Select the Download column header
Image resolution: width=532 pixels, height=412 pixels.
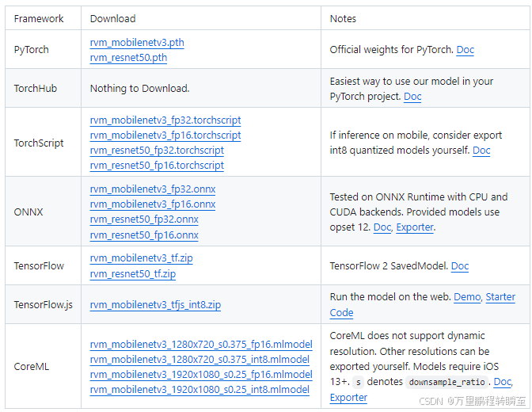point(112,19)
